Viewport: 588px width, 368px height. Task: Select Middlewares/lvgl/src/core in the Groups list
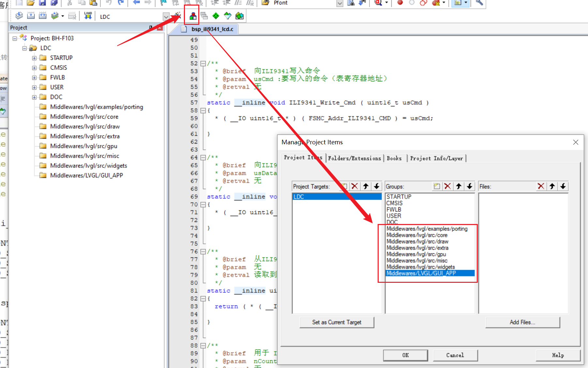(x=417, y=235)
